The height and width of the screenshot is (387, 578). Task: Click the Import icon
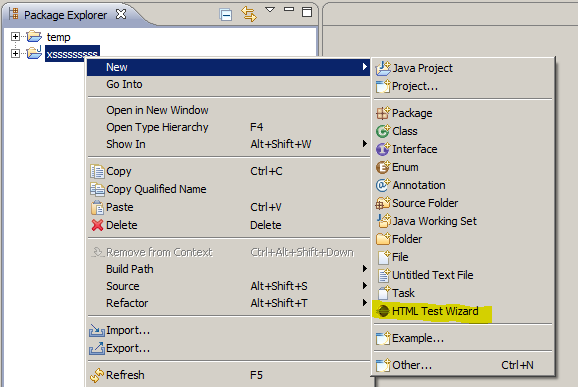[97, 330]
